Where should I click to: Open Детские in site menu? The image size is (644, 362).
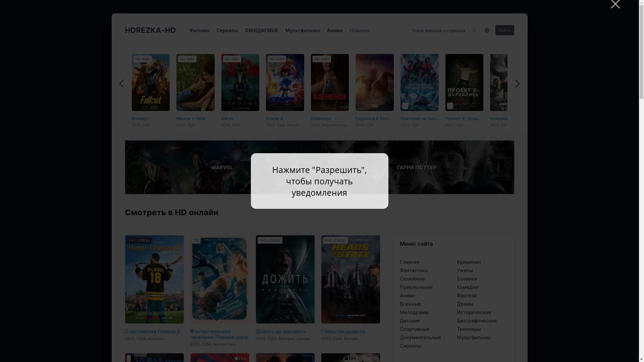tap(410, 321)
